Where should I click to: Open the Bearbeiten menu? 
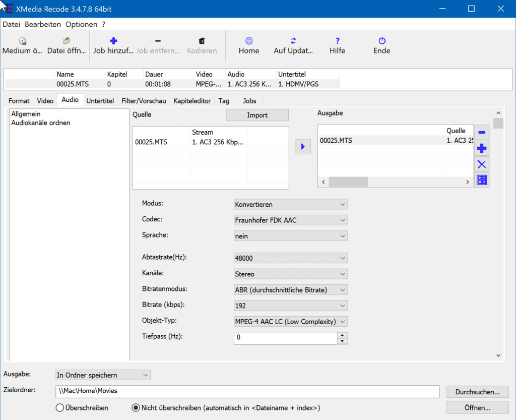point(43,24)
